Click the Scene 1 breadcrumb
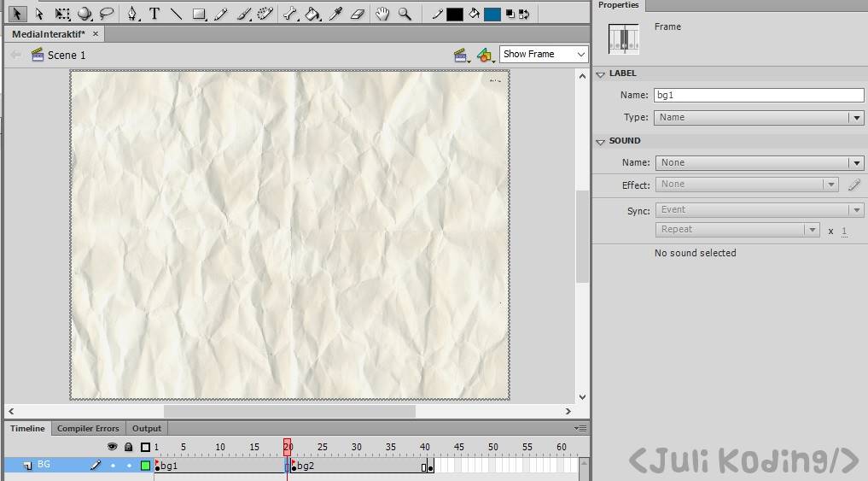868x481 pixels. click(x=66, y=55)
